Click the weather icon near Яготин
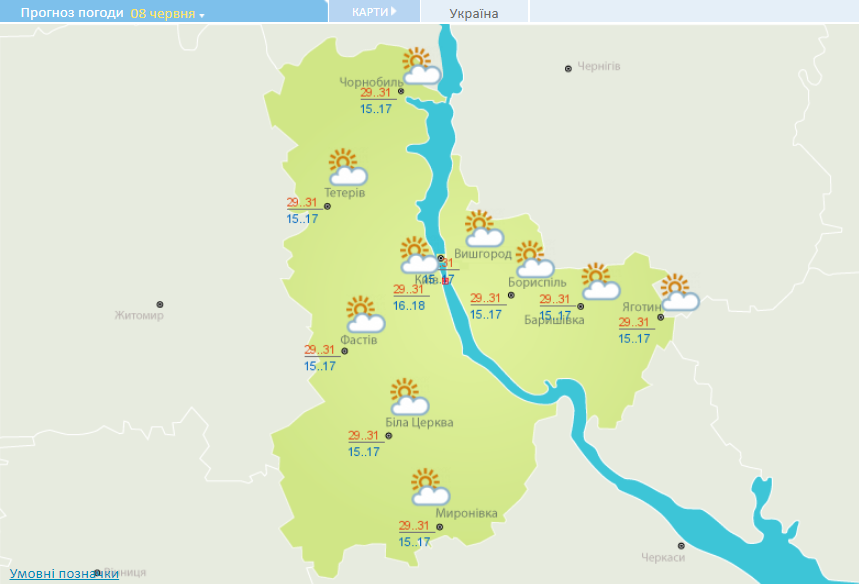 pyautogui.click(x=679, y=293)
